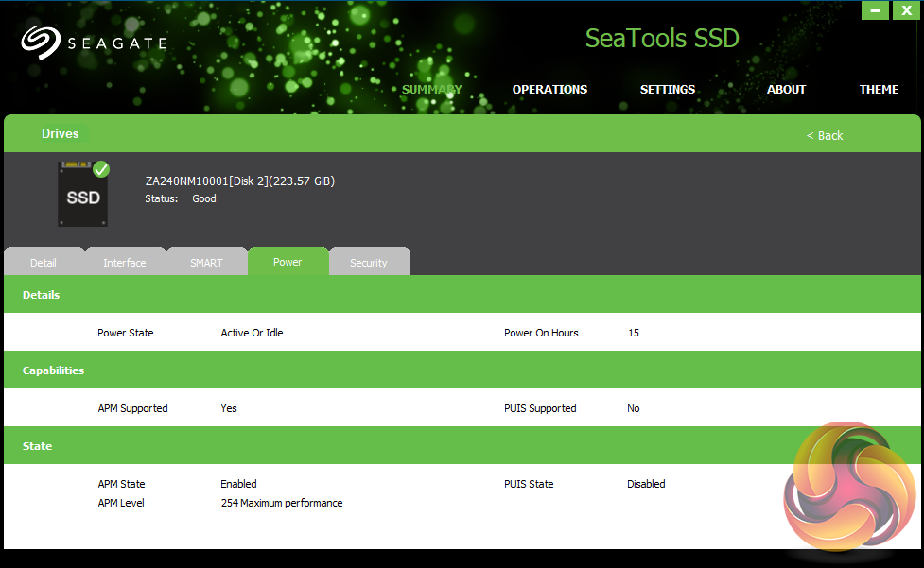924x568 pixels.
Task: Click the Drives panel header
Action: click(61, 134)
